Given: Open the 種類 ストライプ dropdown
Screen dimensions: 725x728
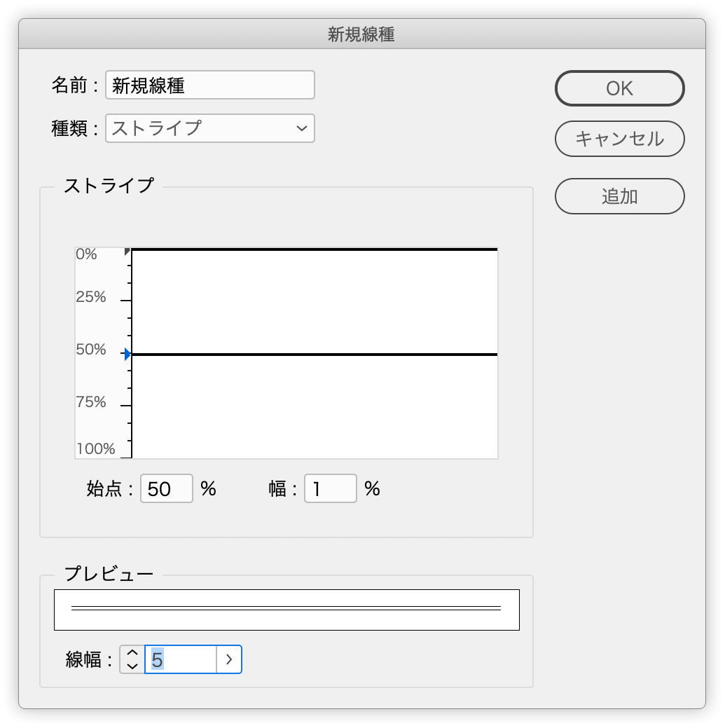Looking at the screenshot, I should coord(210,128).
